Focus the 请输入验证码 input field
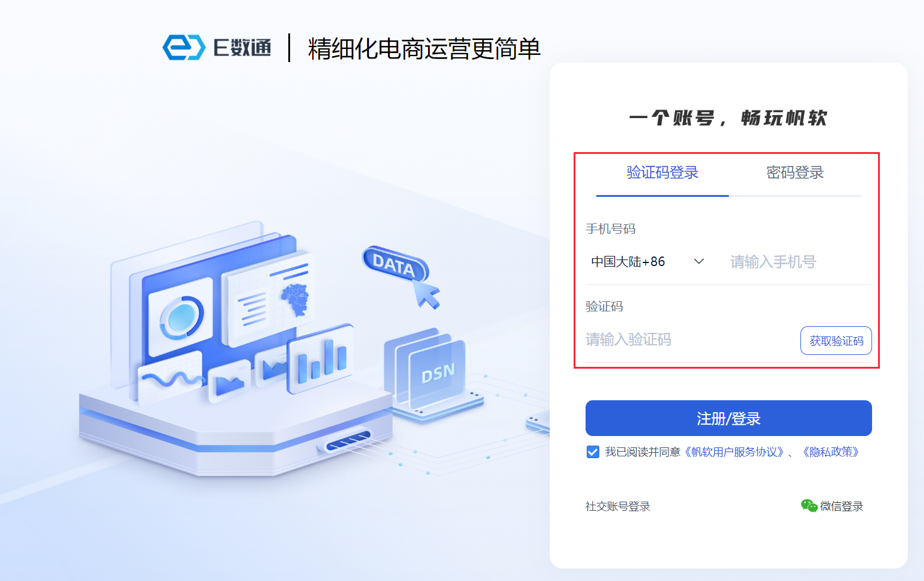924x581 pixels. click(x=690, y=340)
